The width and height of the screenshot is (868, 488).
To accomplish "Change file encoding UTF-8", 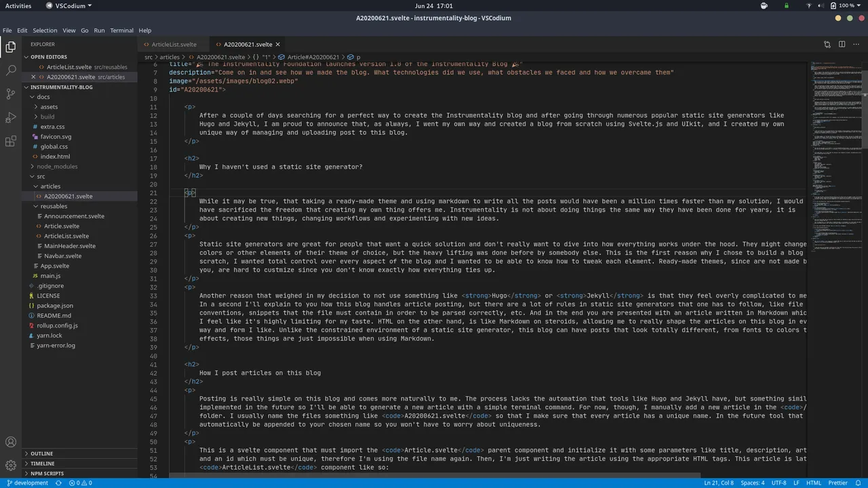I will coord(778,483).
